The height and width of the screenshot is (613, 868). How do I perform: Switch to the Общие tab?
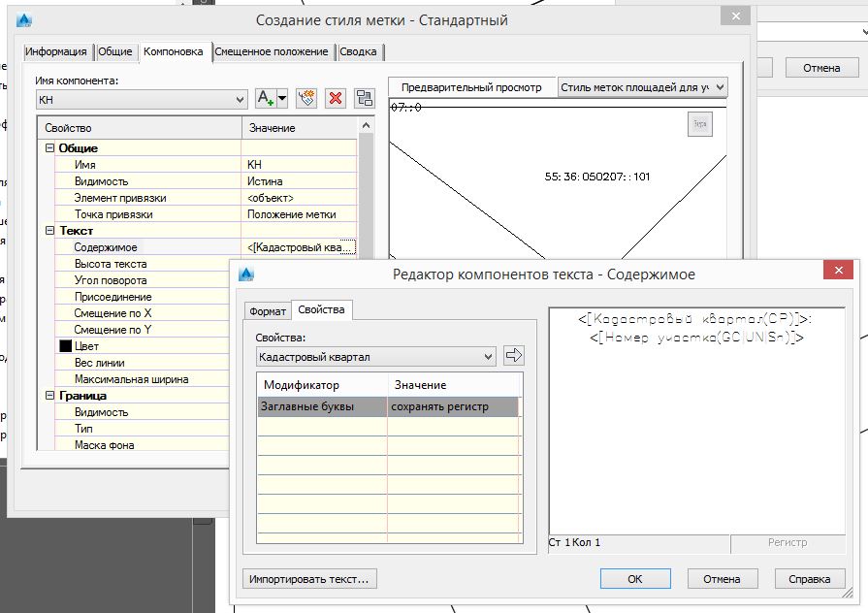[x=115, y=51]
